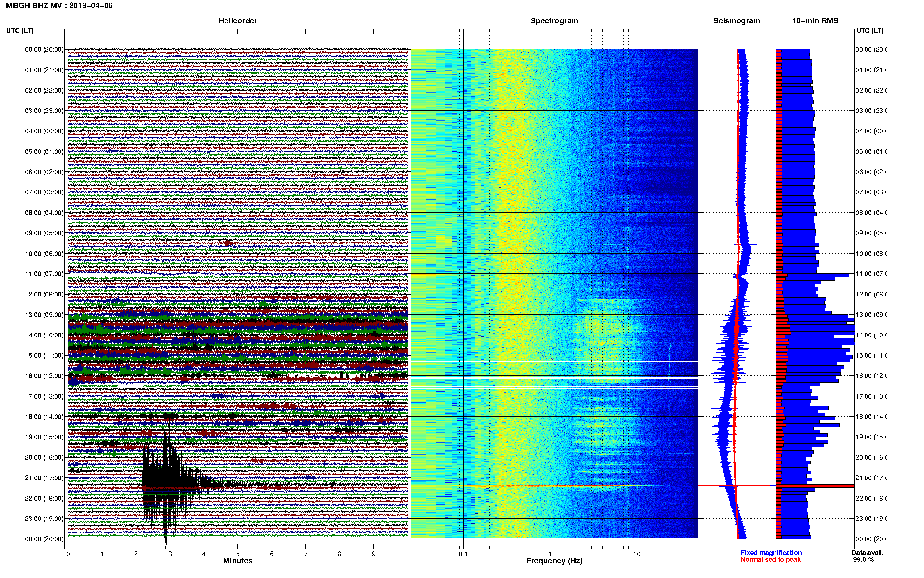Click the Spectrogram panel heading

click(x=554, y=21)
